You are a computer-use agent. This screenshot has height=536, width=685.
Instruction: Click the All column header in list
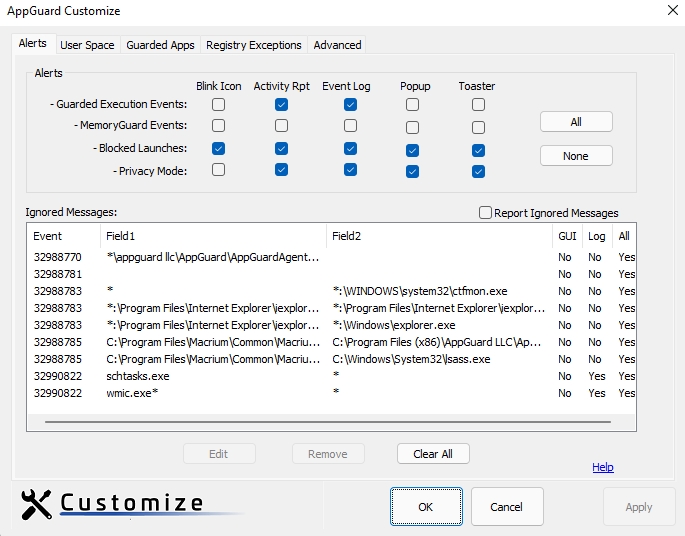[x=624, y=236]
